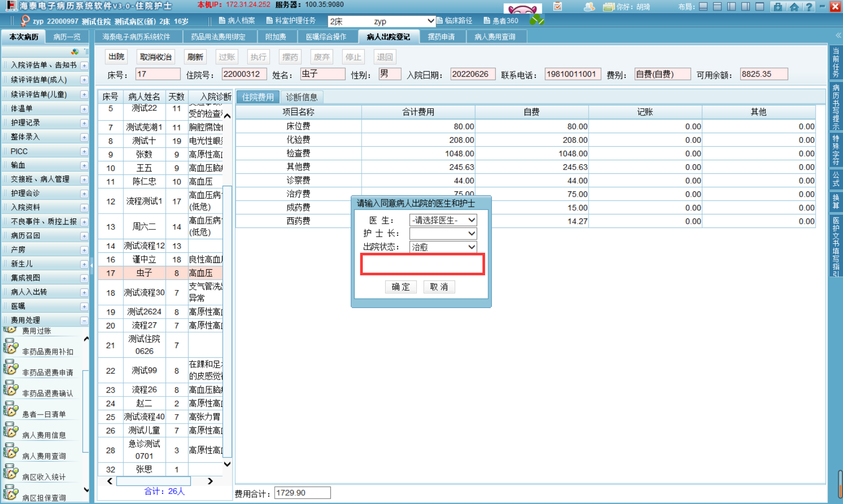Image resolution: width=843 pixels, height=504 pixels.
Task: Click the medical kit icon in title bar
Action: (x=778, y=7)
